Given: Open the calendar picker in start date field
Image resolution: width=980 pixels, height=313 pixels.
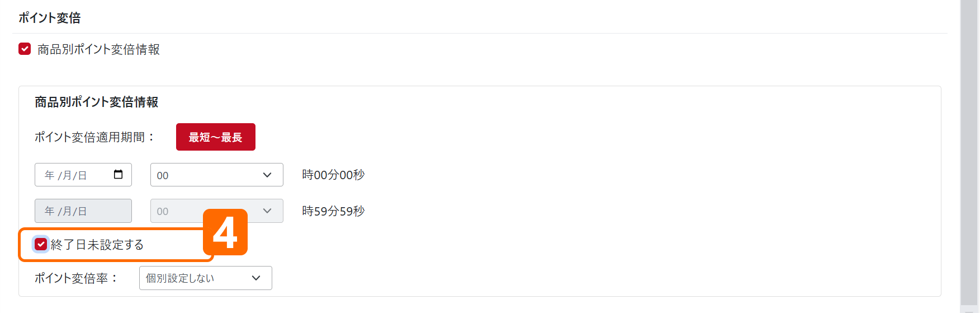Looking at the screenshot, I should [x=118, y=175].
